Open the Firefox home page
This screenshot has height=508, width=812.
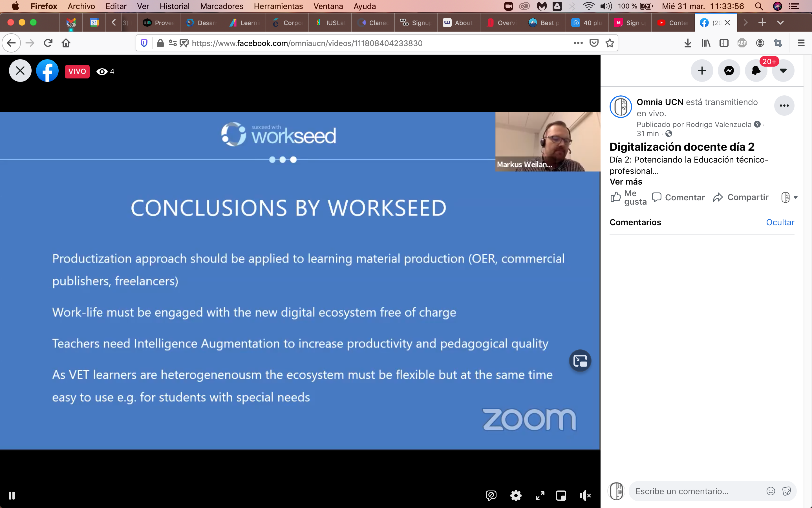(66, 43)
